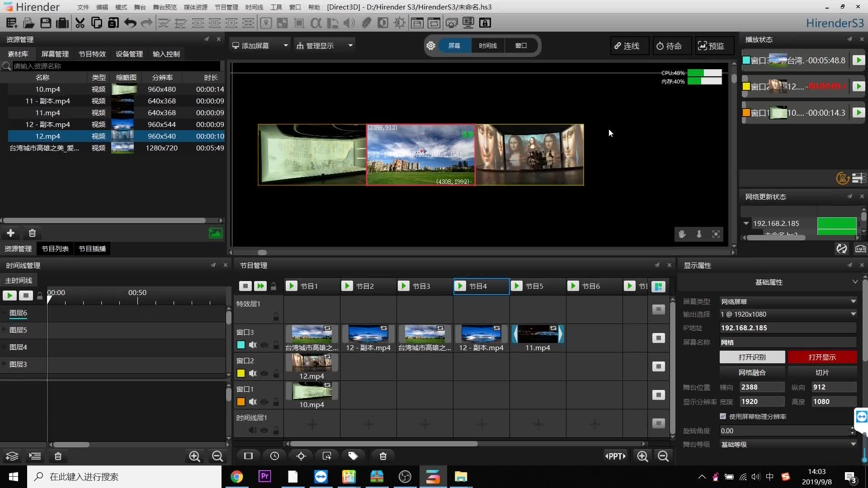Image resolution: width=868 pixels, height=488 pixels.
Task: Switch to the 屏幕管理 tab
Action: click(x=55, y=54)
